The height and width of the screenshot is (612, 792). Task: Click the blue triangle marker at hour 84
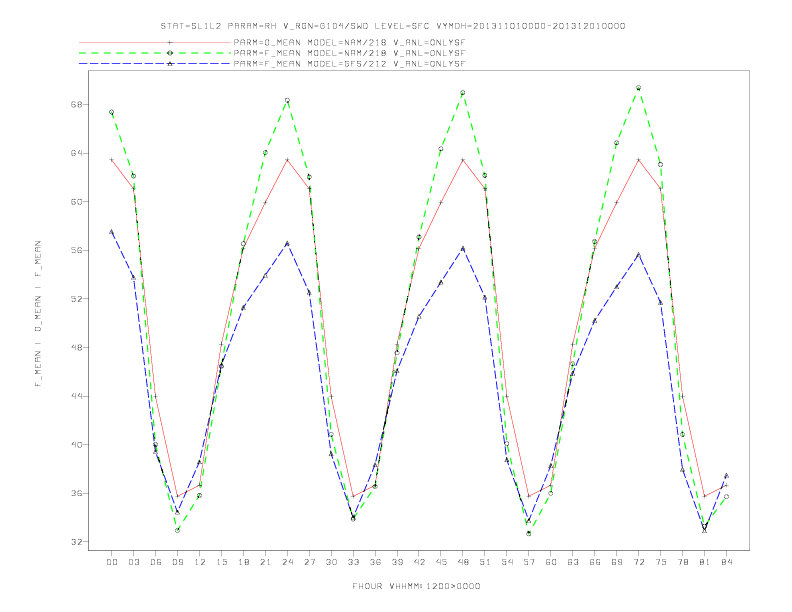[726, 476]
